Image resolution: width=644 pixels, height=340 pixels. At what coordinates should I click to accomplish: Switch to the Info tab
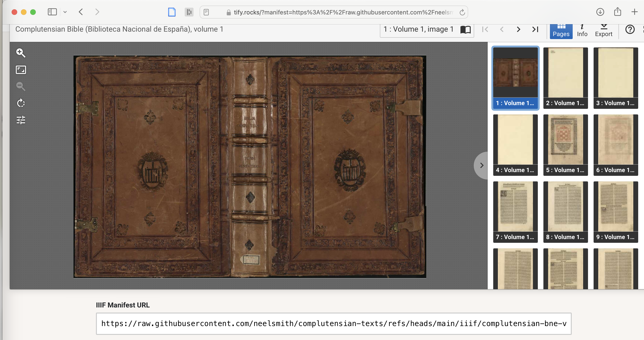[x=582, y=31]
